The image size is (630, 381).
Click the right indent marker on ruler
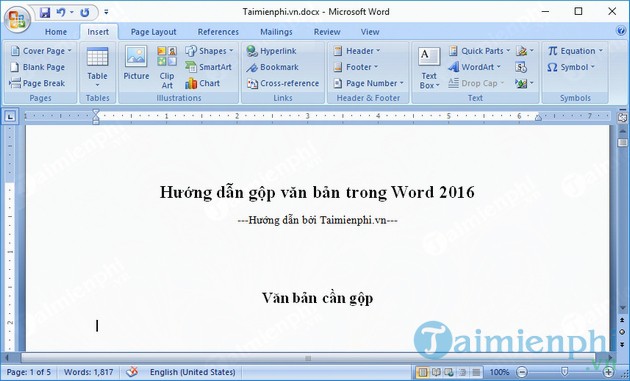click(538, 118)
